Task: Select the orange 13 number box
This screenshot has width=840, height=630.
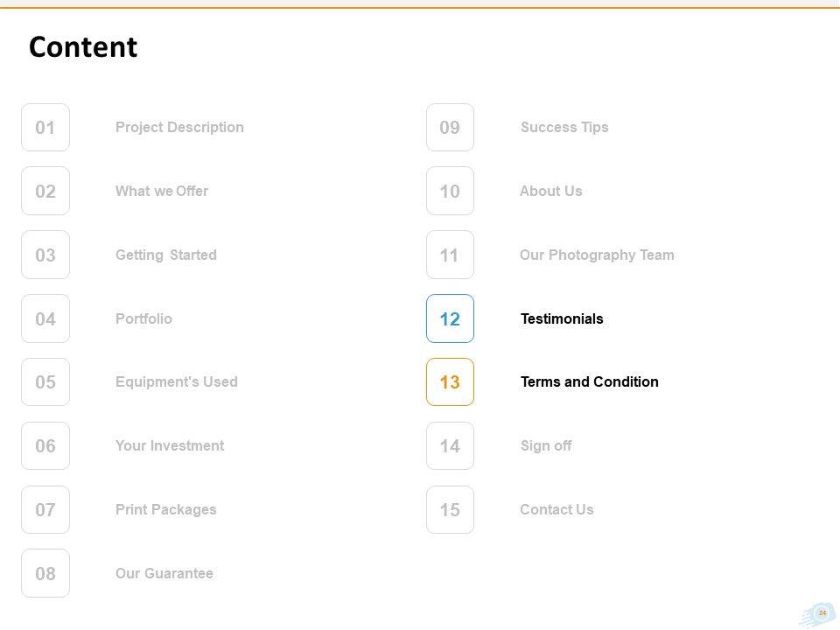Action: (450, 382)
